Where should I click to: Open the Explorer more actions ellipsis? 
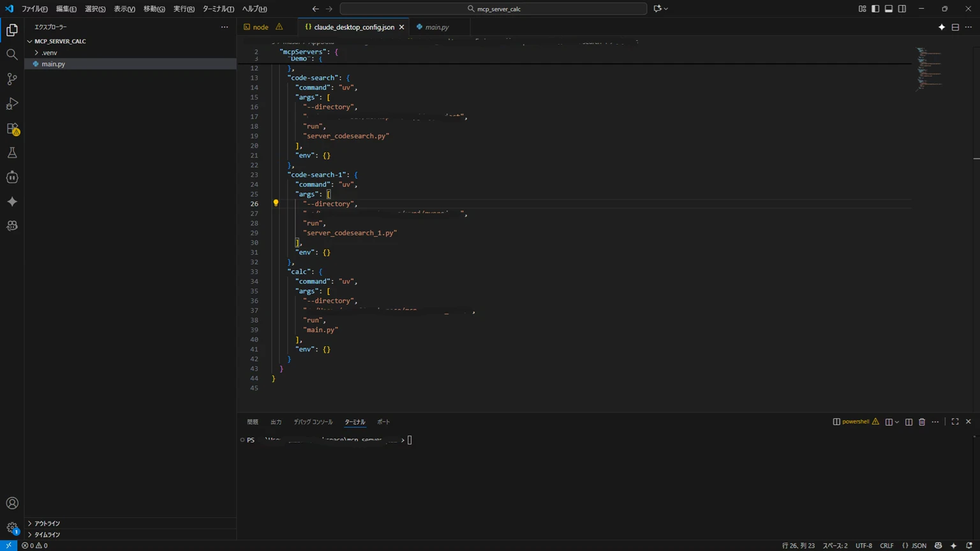click(x=225, y=27)
